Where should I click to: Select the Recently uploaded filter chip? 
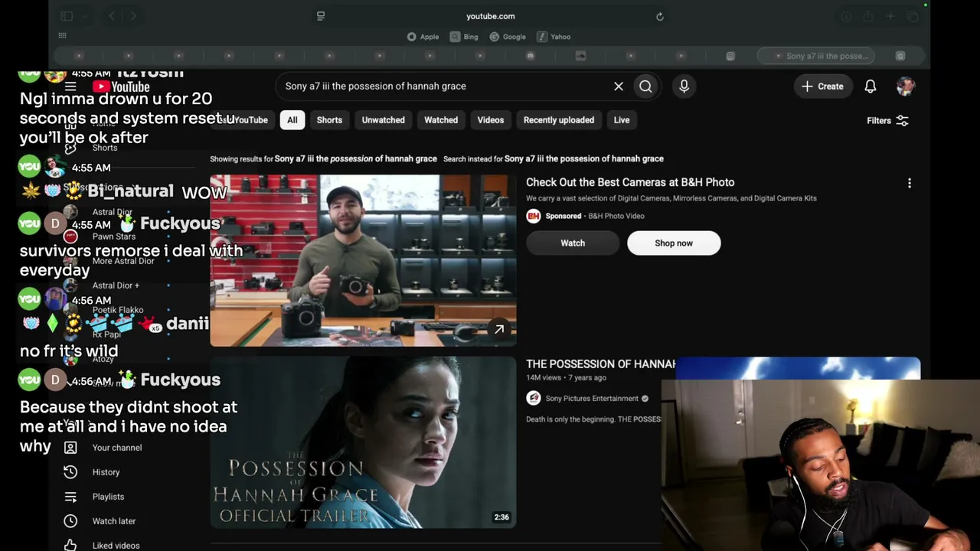pyautogui.click(x=559, y=120)
